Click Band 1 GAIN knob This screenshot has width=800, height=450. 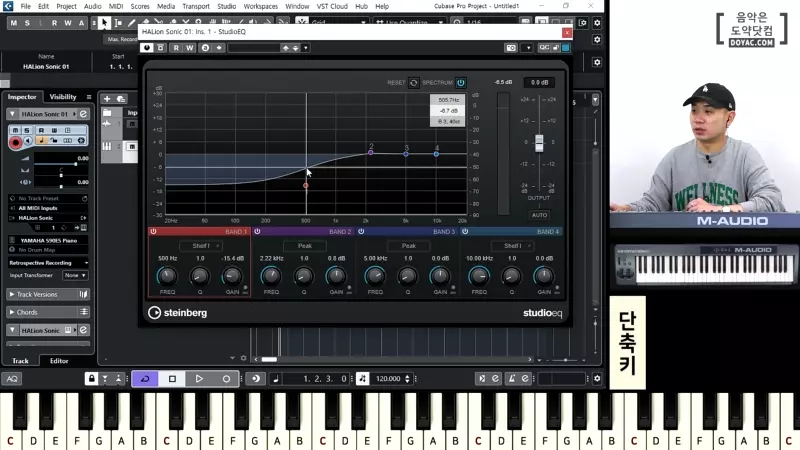232,277
